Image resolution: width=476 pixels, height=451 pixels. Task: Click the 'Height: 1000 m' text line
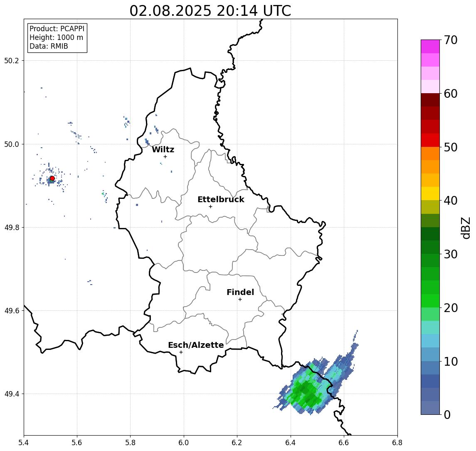coord(56,37)
